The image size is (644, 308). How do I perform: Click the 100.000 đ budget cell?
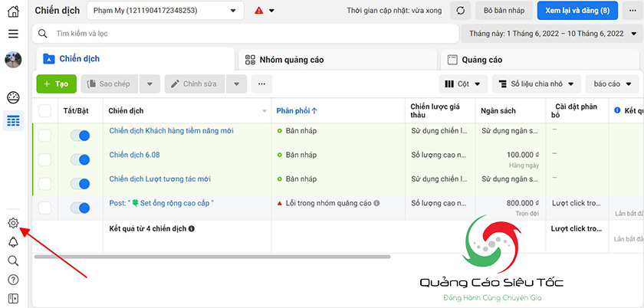pos(522,155)
